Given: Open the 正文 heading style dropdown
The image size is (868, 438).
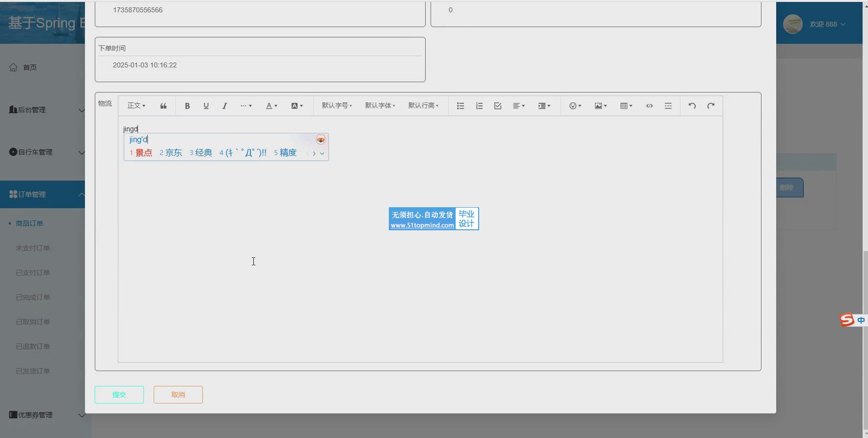Looking at the screenshot, I should pyautogui.click(x=136, y=106).
